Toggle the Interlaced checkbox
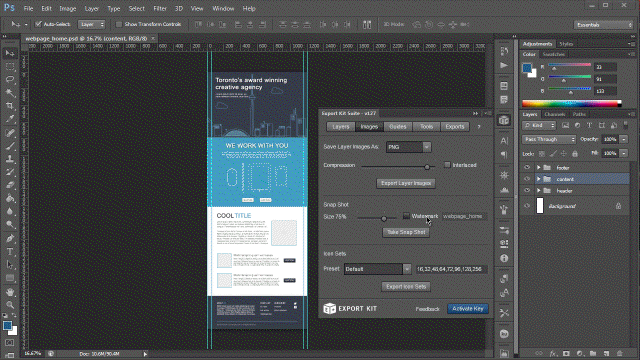Viewport: 640px width, 360px height. tap(447, 165)
